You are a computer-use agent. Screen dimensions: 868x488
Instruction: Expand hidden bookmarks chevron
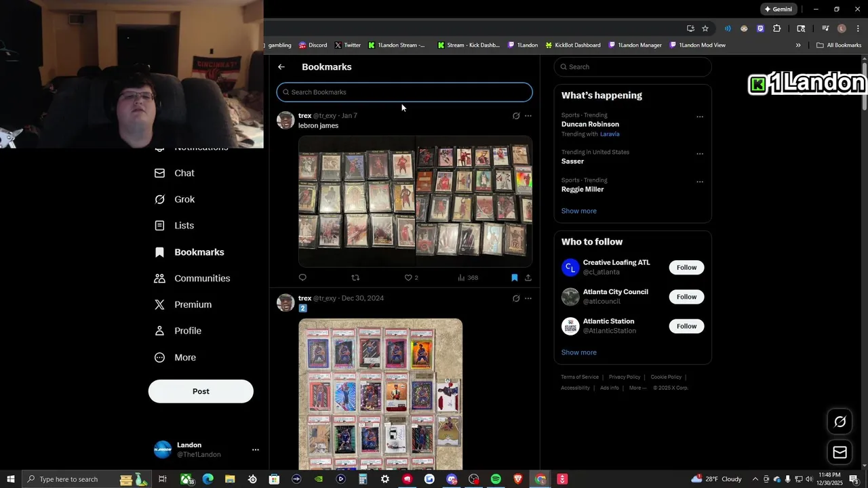click(x=798, y=45)
